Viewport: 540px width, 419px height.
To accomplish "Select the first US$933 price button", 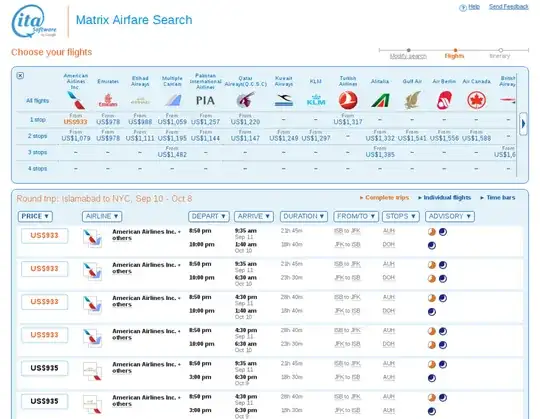I will point(44,235).
